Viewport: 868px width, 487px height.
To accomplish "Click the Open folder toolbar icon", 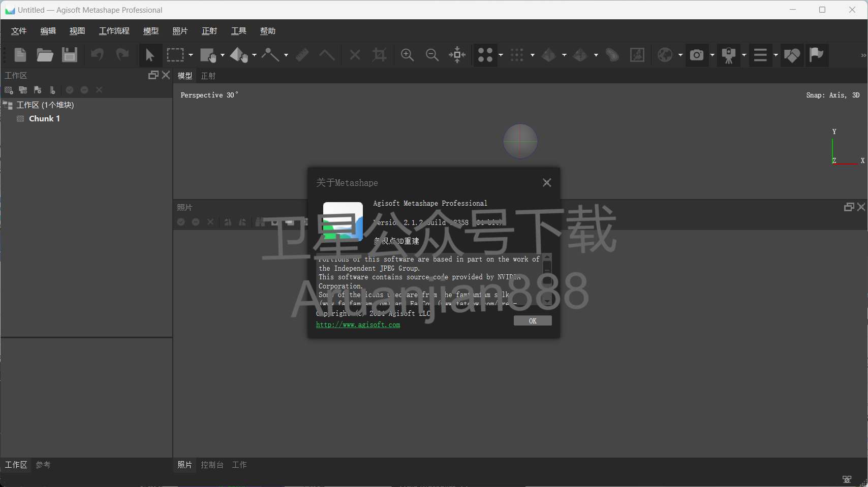I will click(45, 54).
